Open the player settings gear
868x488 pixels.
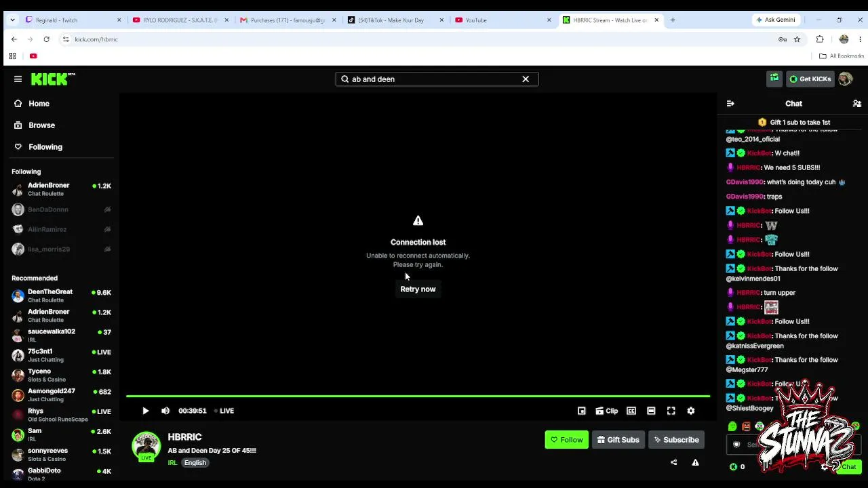(x=691, y=411)
